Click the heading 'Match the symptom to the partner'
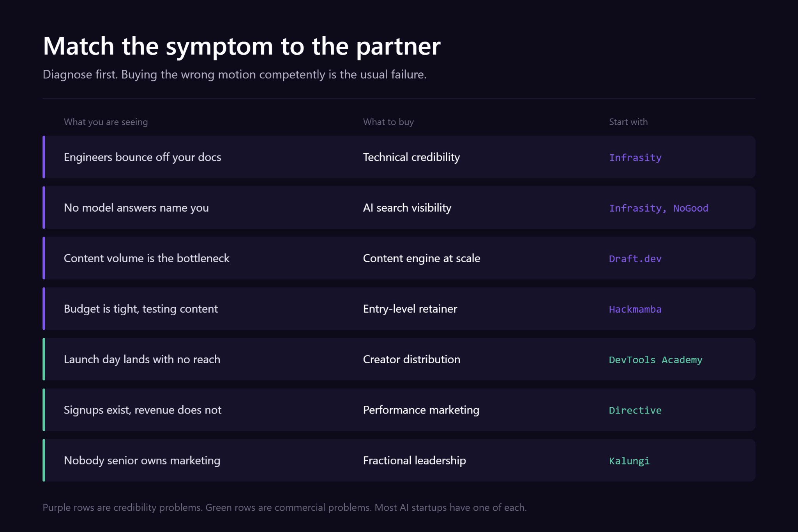798x532 pixels. coord(242,47)
